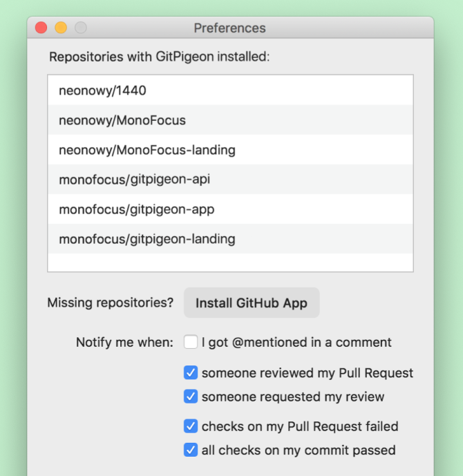Toggle someone requested my review checkbox
The height and width of the screenshot is (476, 463).
coord(191,396)
